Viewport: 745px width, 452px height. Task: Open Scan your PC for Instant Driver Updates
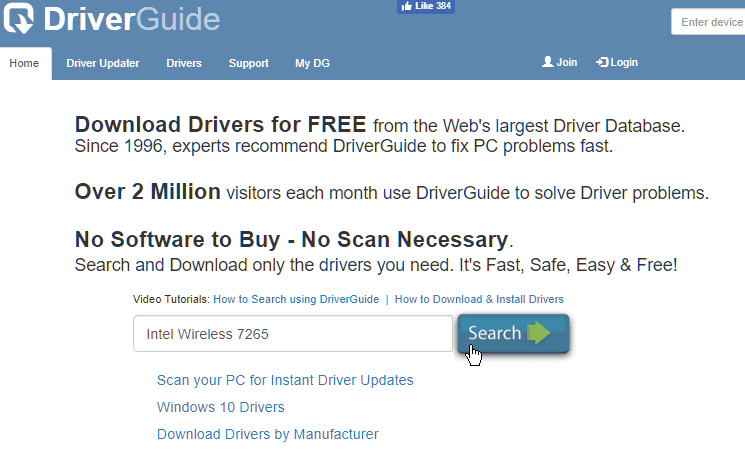(x=285, y=380)
